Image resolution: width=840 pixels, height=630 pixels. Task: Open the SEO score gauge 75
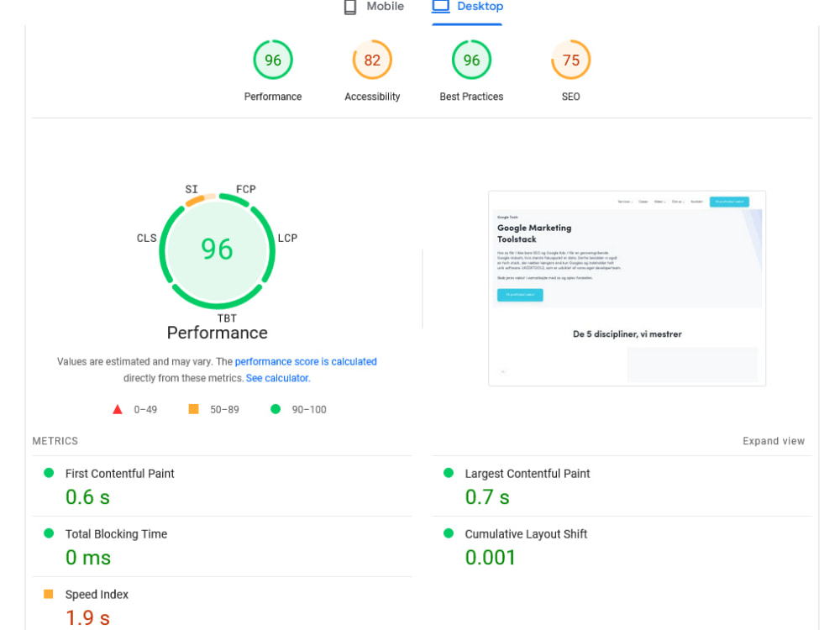coord(570,60)
